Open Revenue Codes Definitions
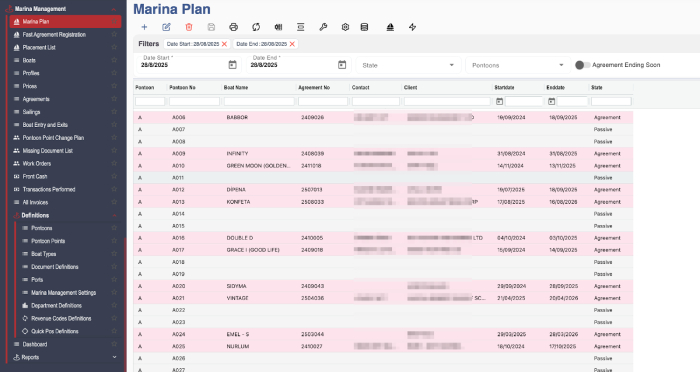This screenshot has height=372, width=700. pyautogui.click(x=61, y=319)
